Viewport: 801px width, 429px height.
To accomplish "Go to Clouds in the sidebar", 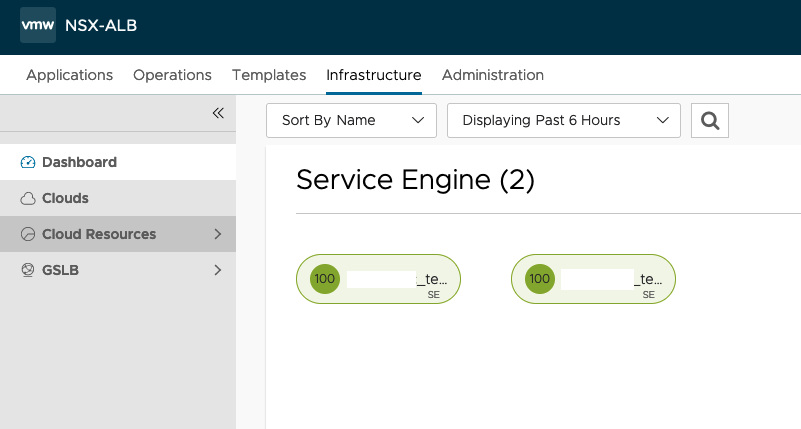I will [x=118, y=198].
